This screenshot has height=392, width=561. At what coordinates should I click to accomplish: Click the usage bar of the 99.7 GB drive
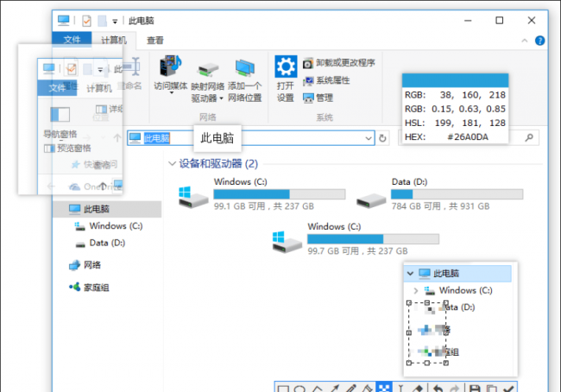[373, 239]
